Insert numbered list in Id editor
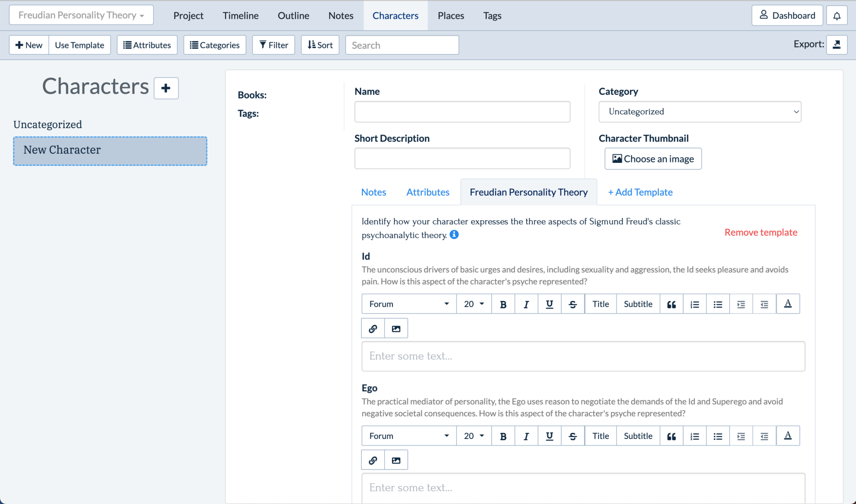The width and height of the screenshot is (856, 504). click(695, 304)
